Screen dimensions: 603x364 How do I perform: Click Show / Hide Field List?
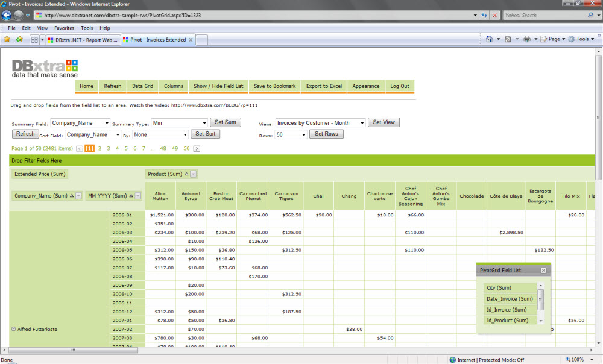pyautogui.click(x=218, y=86)
